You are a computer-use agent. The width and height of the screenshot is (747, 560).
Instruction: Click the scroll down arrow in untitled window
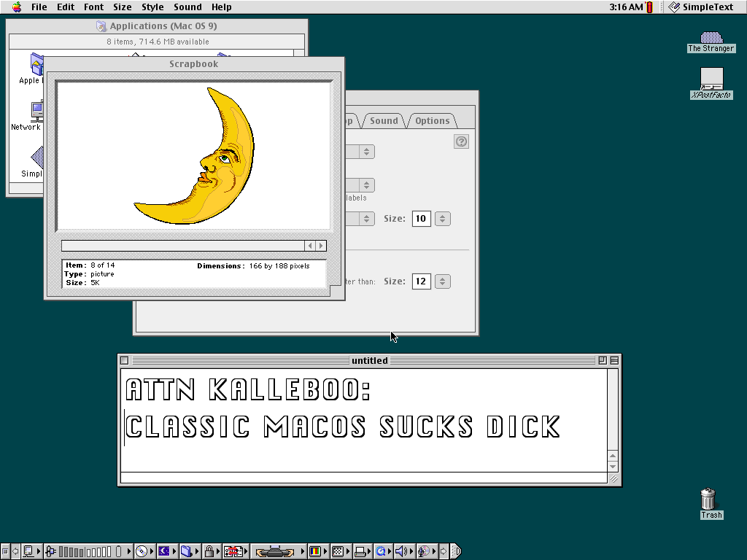(x=613, y=467)
